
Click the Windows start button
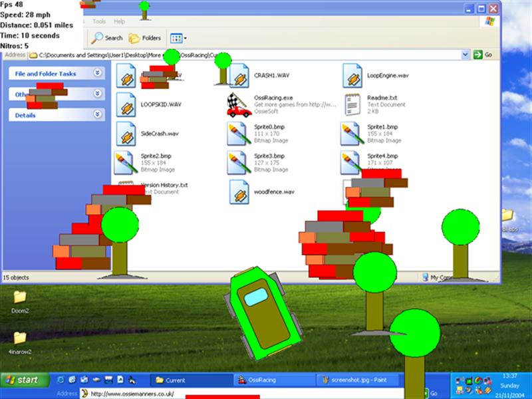25,380
